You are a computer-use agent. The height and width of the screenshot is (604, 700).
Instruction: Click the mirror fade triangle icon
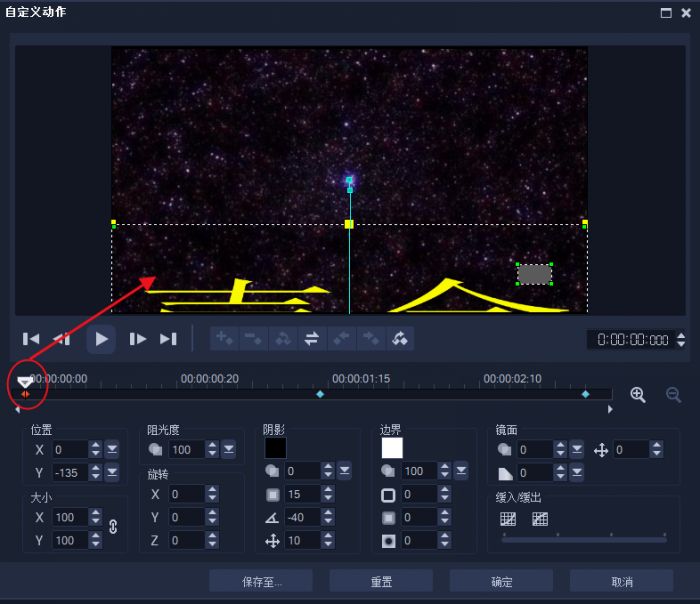pos(505,473)
